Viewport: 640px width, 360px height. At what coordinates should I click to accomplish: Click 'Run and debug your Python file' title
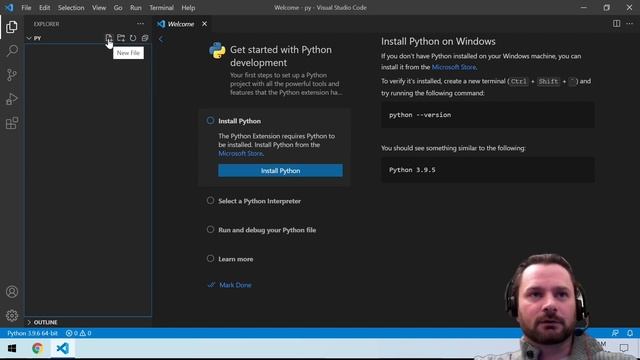point(267,230)
